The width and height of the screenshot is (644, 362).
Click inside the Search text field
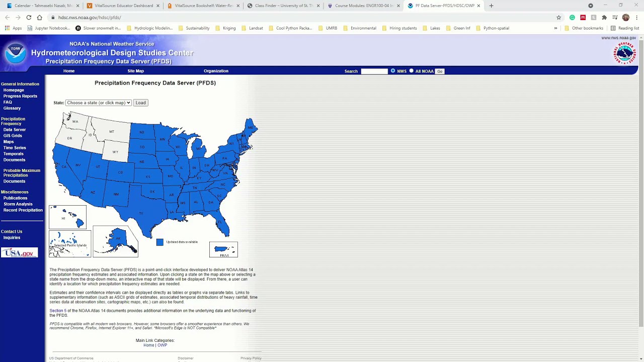374,71
